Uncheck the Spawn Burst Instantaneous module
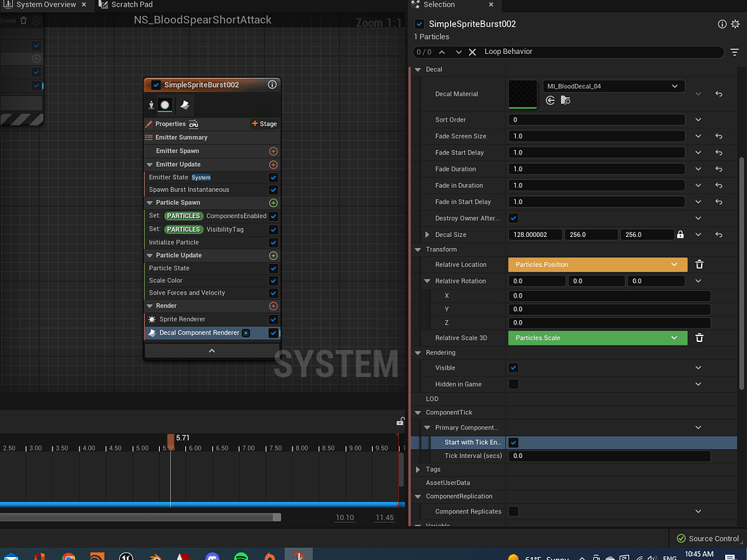This screenshot has height=560, width=747. click(x=273, y=190)
